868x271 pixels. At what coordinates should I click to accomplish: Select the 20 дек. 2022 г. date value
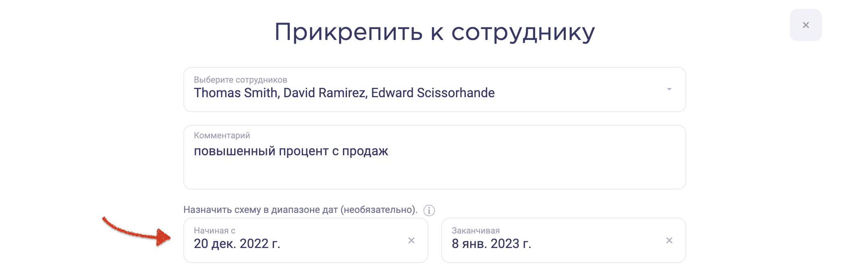tap(237, 244)
